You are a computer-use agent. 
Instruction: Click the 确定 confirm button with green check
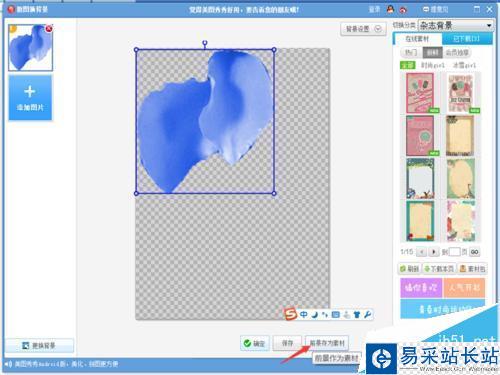(254, 343)
